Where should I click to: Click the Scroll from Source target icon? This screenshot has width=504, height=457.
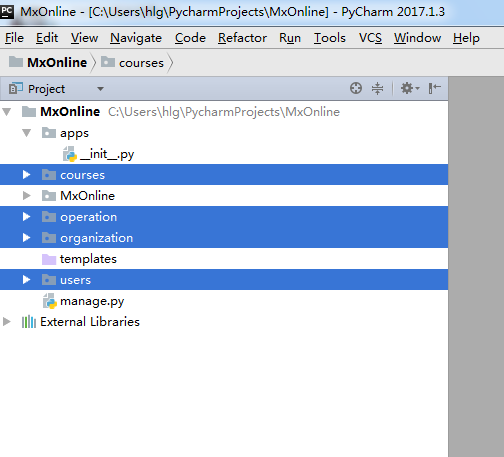356,88
